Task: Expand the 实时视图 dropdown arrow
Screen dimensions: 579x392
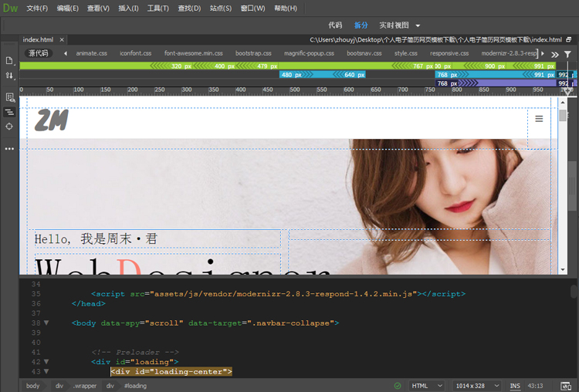Action: tap(418, 25)
